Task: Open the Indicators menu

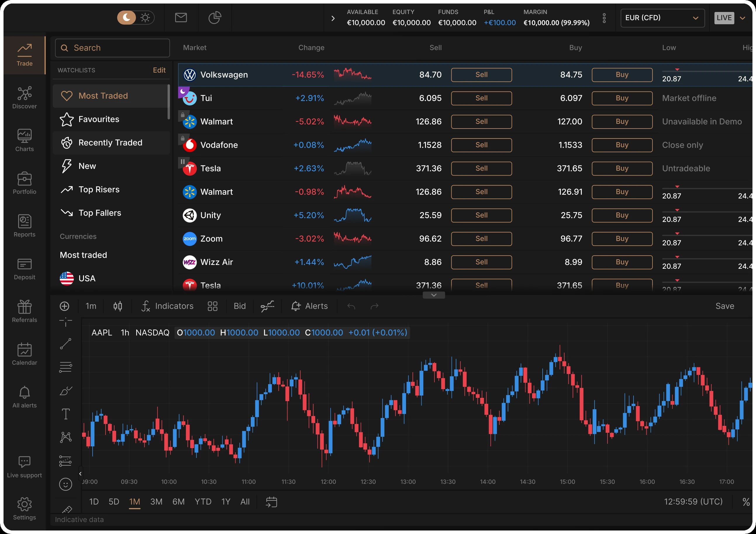Action: tap(167, 306)
